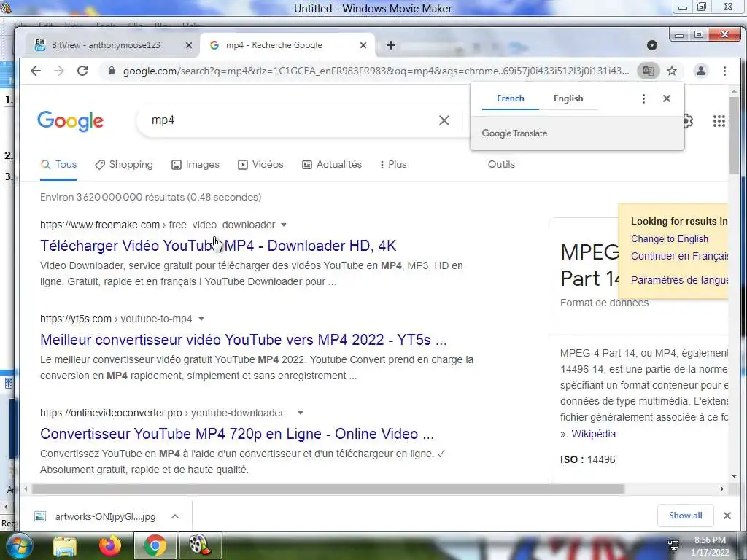Image resolution: width=747 pixels, height=560 pixels.
Task: Focus the Chrome address bar URL
Action: point(376,71)
